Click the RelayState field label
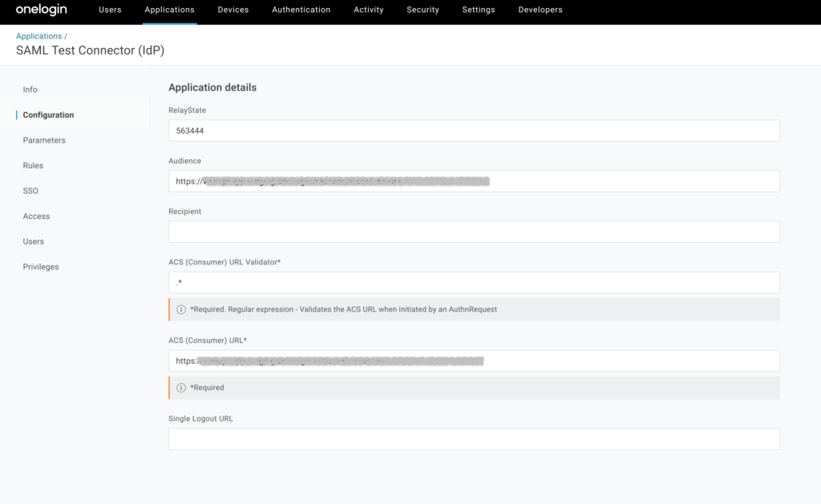Viewport: 821px width, 504px height. tap(187, 111)
